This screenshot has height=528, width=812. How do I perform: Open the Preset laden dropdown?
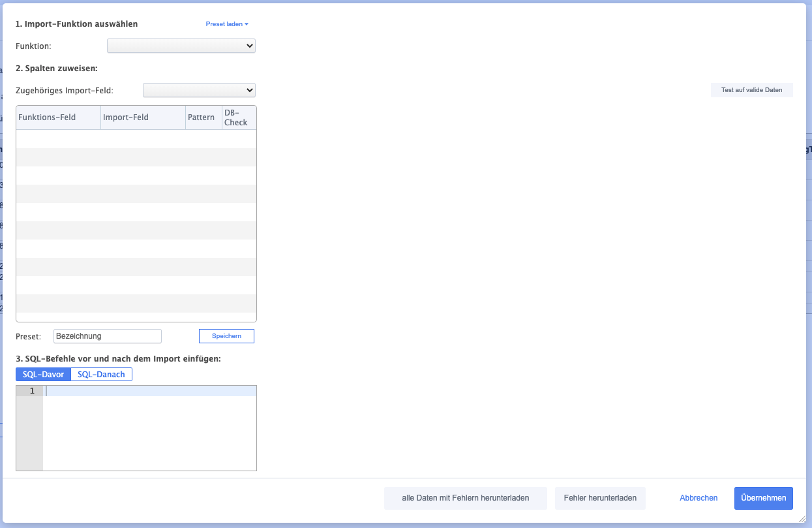[x=227, y=24]
